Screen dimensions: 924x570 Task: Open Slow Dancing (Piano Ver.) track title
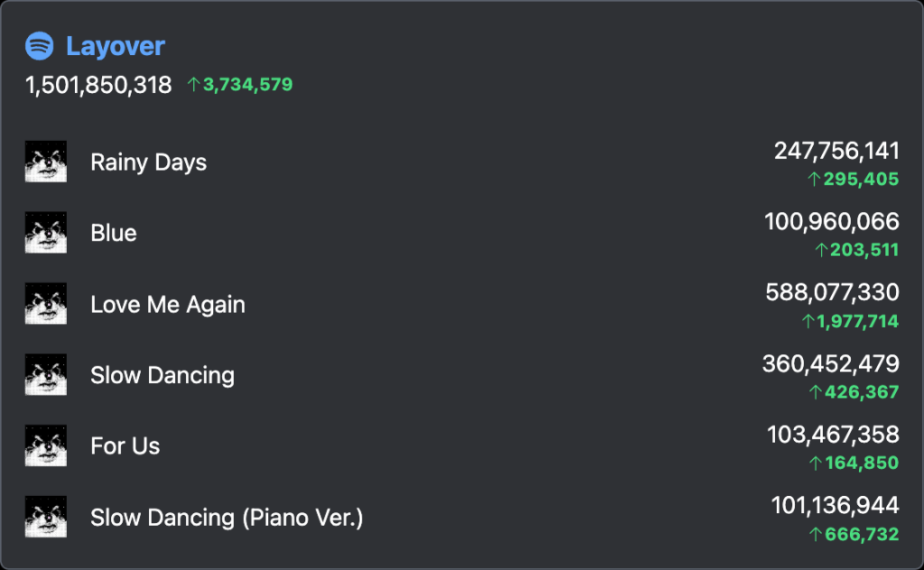226,518
